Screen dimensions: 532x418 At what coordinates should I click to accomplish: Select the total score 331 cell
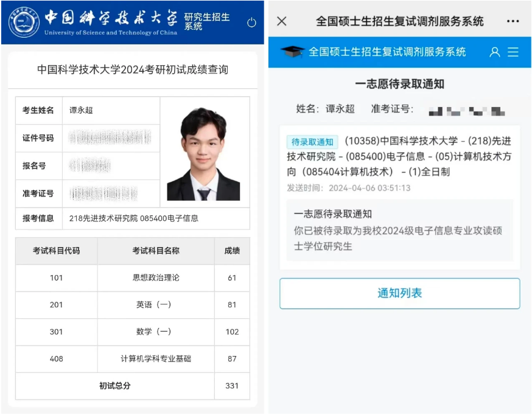coord(232,386)
